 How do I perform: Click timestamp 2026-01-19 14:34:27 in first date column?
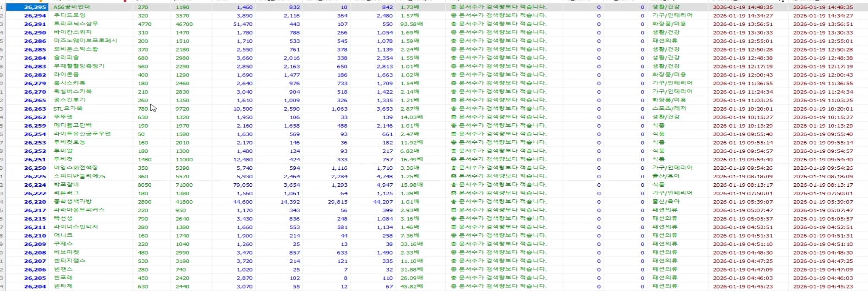742,16
